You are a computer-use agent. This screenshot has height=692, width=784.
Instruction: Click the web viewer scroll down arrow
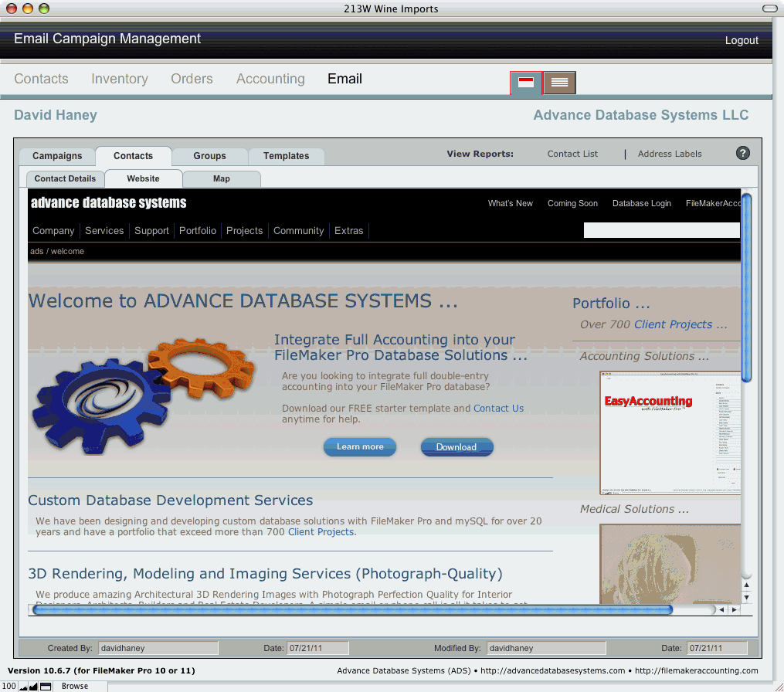click(746, 598)
